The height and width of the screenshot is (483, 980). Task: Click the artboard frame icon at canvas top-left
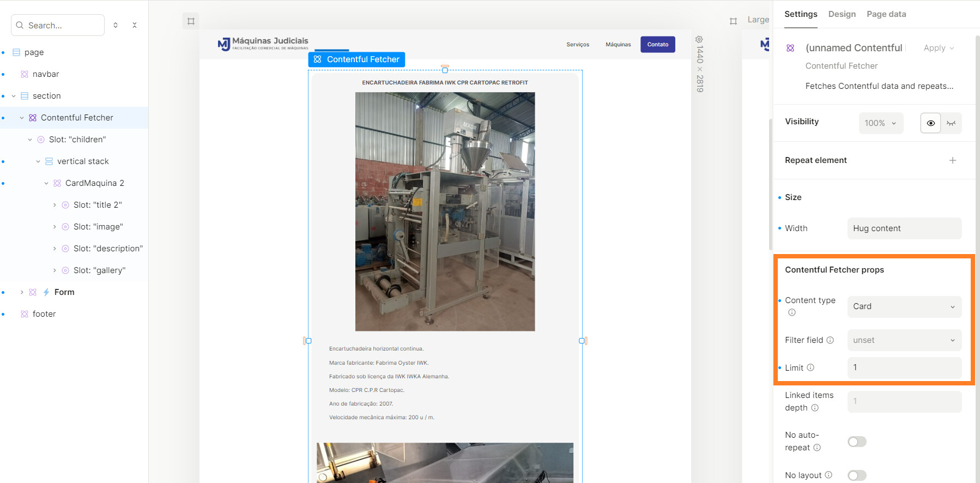(191, 21)
